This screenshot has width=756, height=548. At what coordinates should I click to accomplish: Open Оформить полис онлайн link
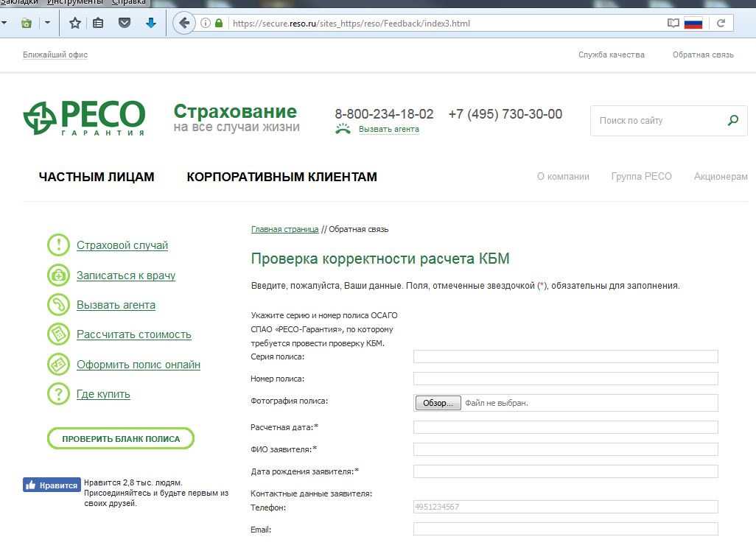(x=139, y=365)
